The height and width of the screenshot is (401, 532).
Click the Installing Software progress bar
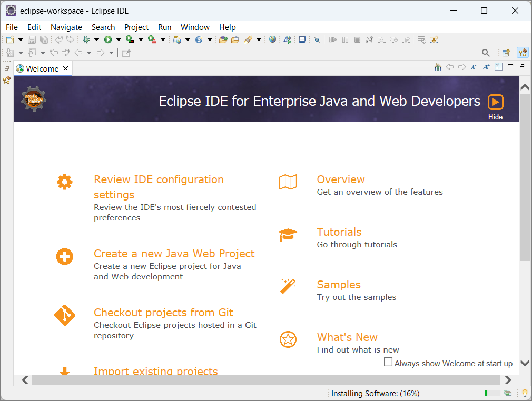[492, 393]
